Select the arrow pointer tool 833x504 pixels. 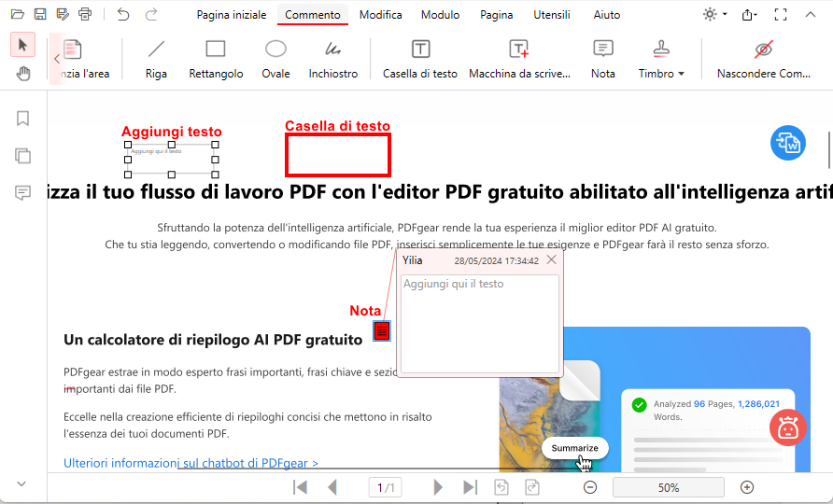tap(22, 45)
